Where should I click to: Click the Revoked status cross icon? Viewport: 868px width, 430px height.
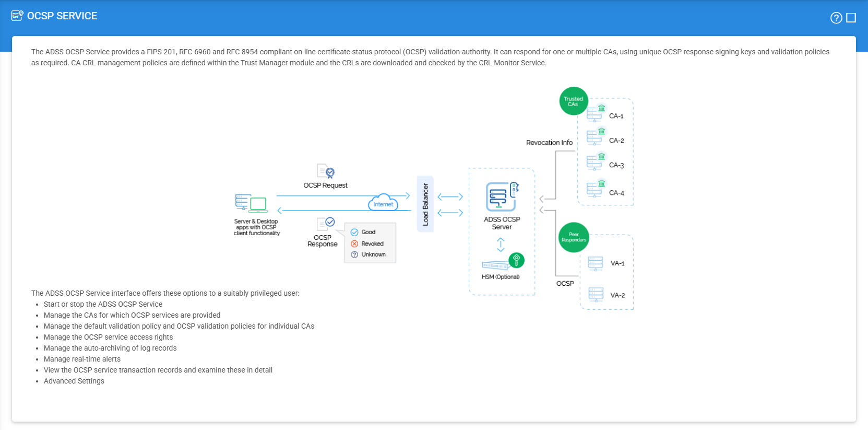(354, 243)
